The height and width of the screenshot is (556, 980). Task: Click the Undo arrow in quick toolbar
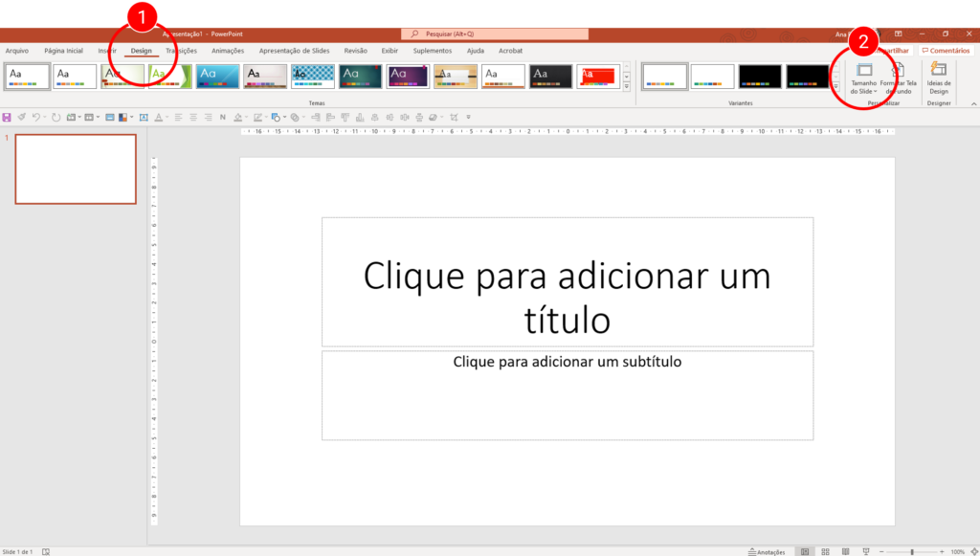point(36,118)
